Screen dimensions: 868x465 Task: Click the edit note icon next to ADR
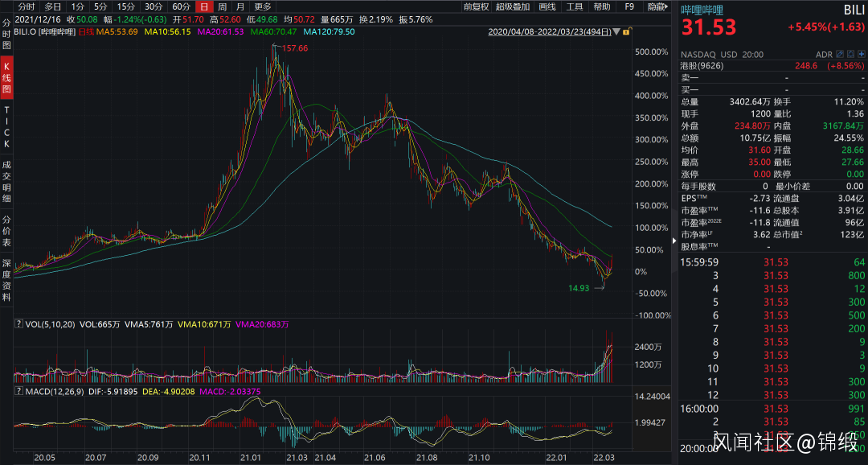click(x=840, y=55)
